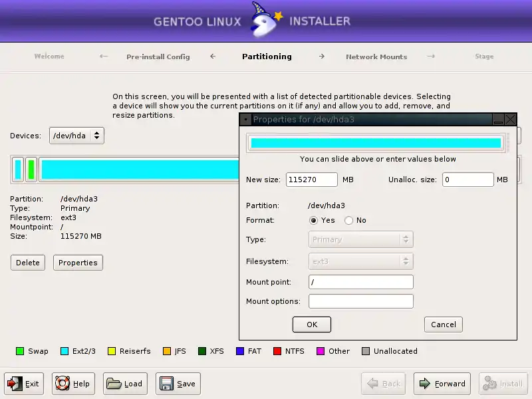The width and height of the screenshot is (532, 399).
Task: Select the green swap partition block
Action: (31, 169)
